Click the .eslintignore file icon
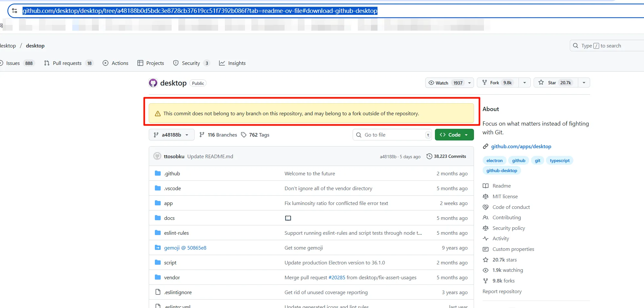 pos(158,292)
